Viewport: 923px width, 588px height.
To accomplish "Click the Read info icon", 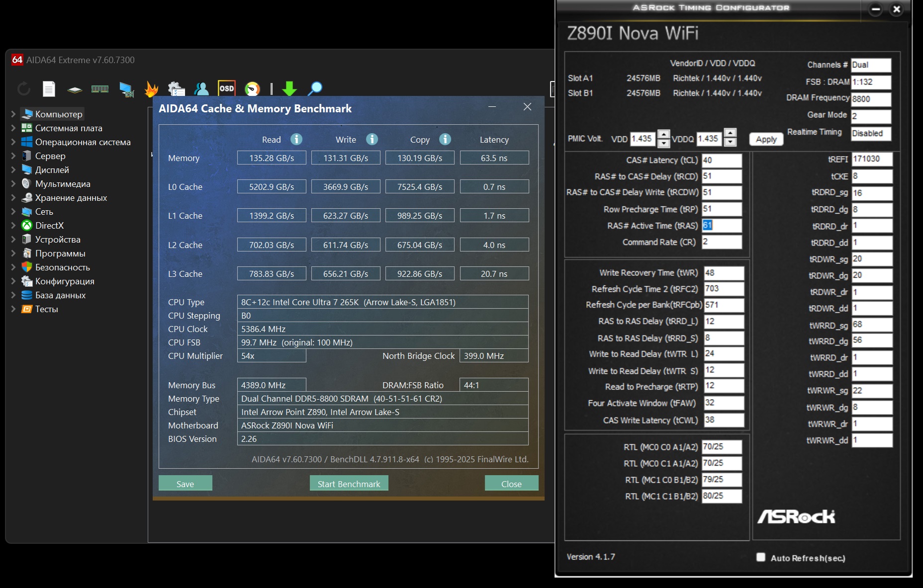I will [x=296, y=139].
